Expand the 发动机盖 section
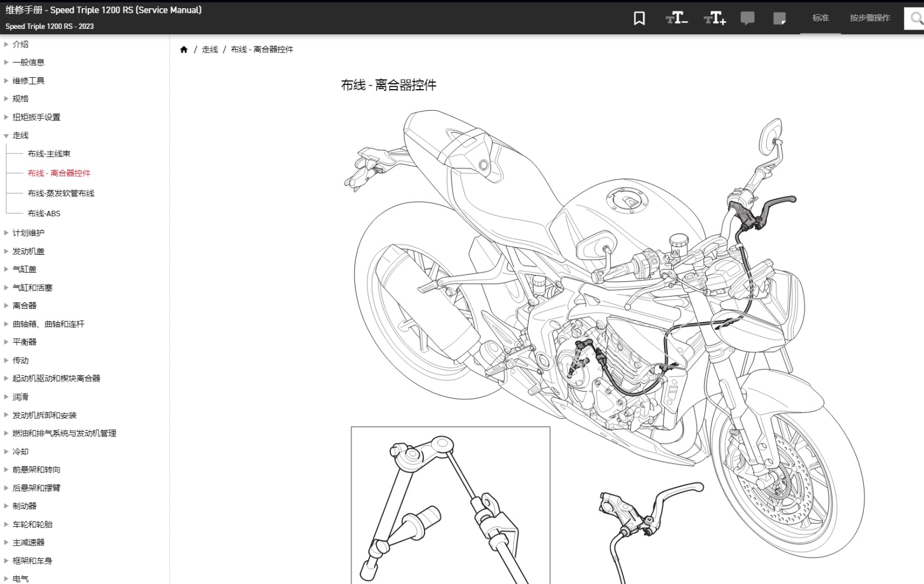 pyautogui.click(x=6, y=251)
